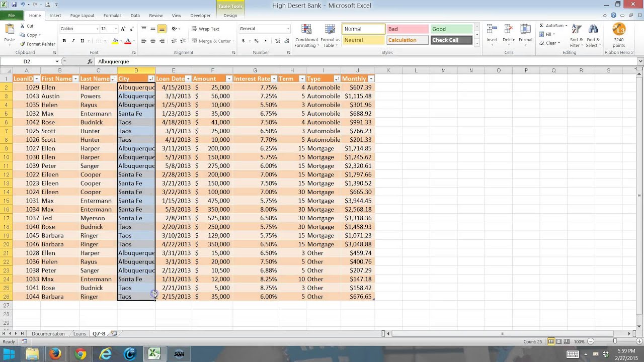Apply Middle Align to the cells
Image resolution: width=644 pixels, height=362 pixels.
(153, 29)
